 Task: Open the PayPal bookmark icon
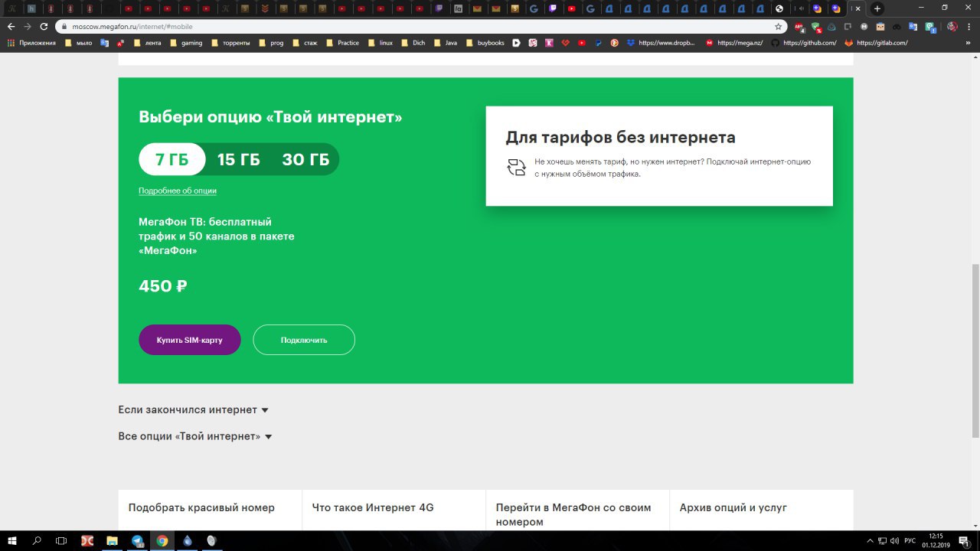pos(599,43)
